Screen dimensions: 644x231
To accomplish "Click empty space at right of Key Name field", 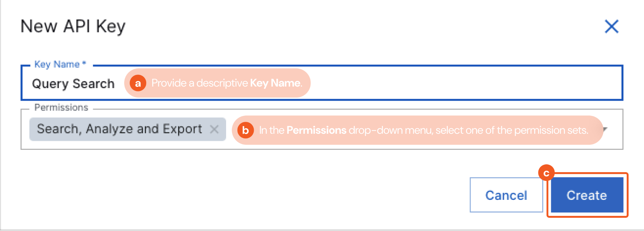I will (465, 83).
